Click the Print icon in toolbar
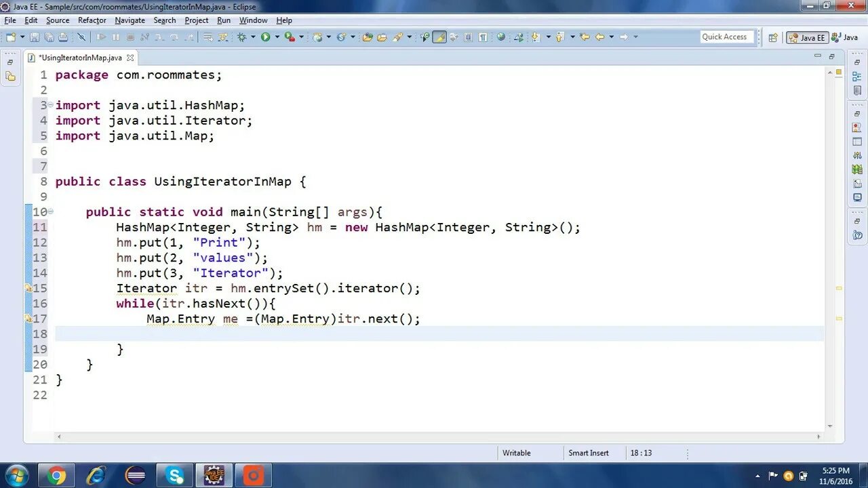 click(63, 37)
